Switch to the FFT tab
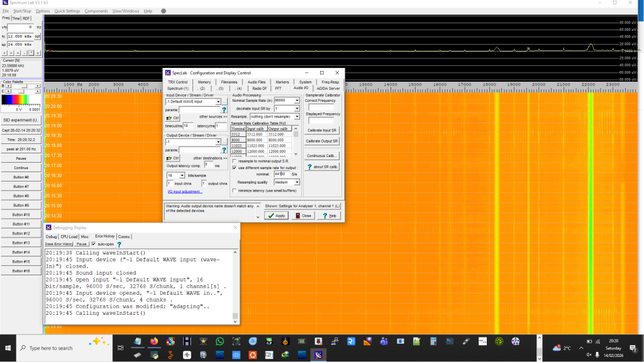Viewport: 644px width, 362px height. pos(278,89)
